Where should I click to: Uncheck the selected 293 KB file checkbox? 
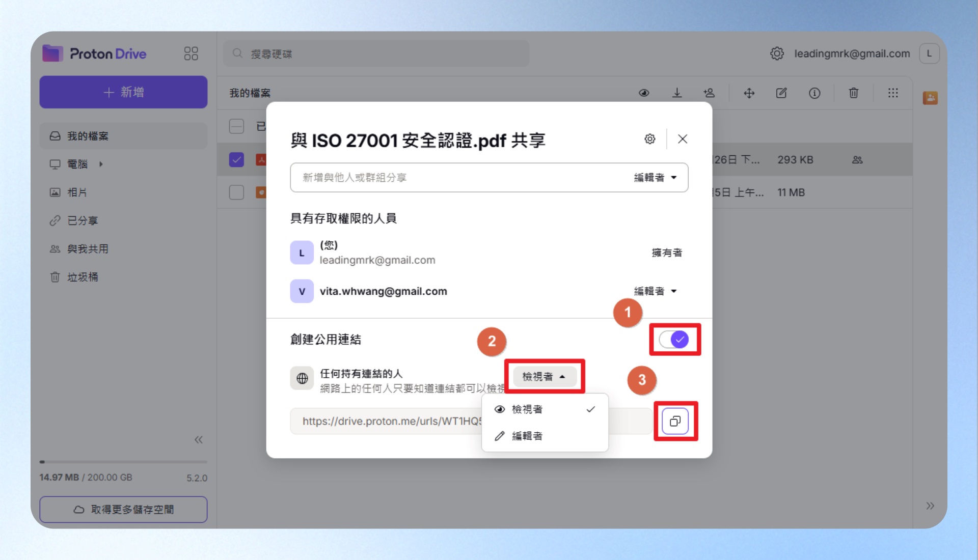click(x=236, y=160)
